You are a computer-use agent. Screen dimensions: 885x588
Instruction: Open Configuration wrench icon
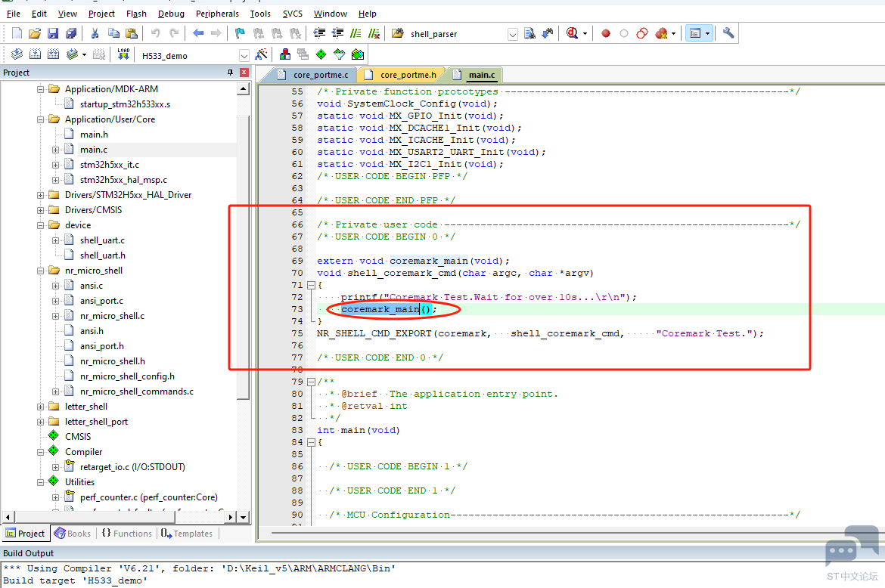[728, 33]
